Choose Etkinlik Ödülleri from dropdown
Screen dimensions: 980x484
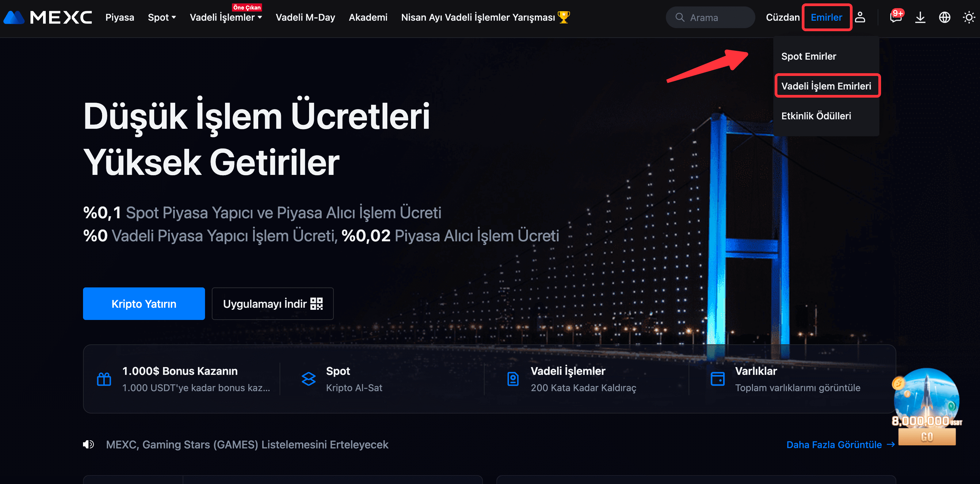[816, 116]
